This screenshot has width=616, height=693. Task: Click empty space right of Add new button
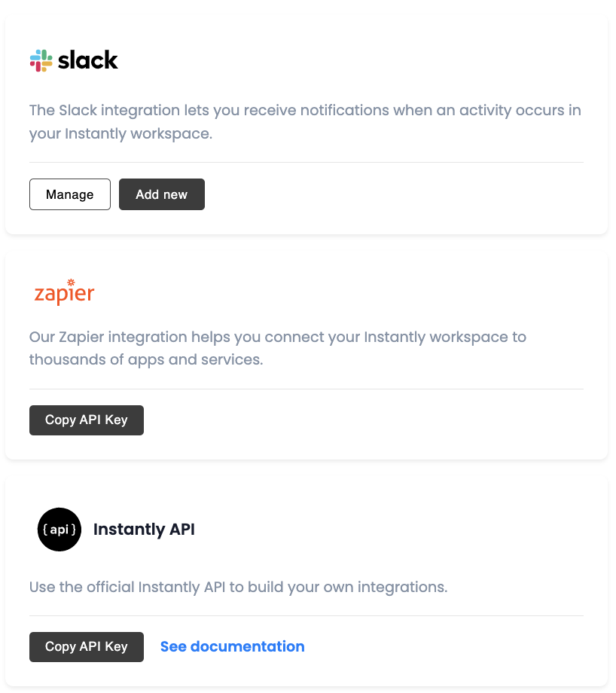pos(393,194)
